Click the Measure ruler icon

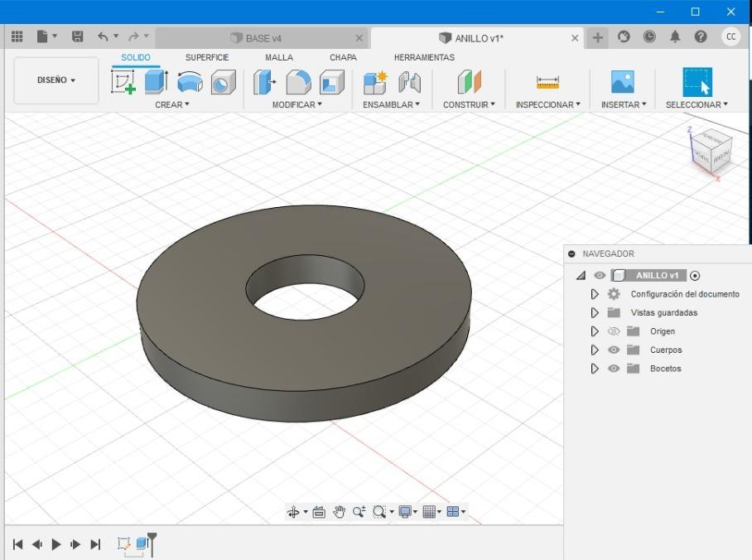(x=547, y=82)
